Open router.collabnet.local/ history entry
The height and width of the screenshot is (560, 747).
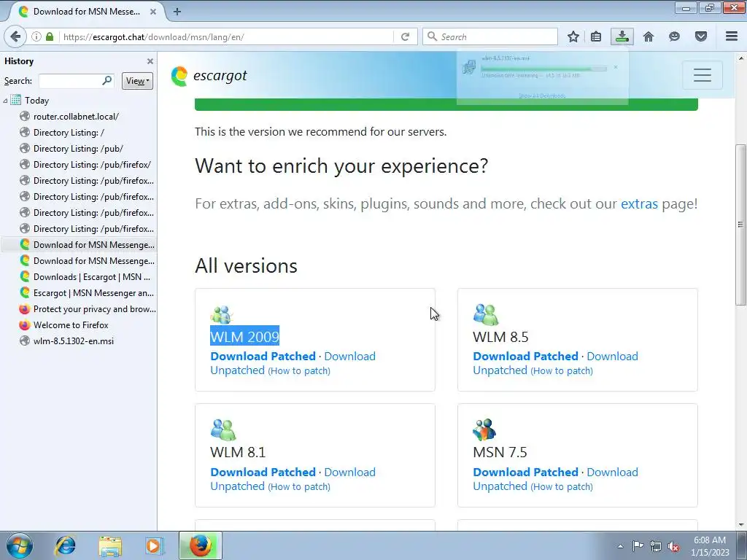point(76,116)
